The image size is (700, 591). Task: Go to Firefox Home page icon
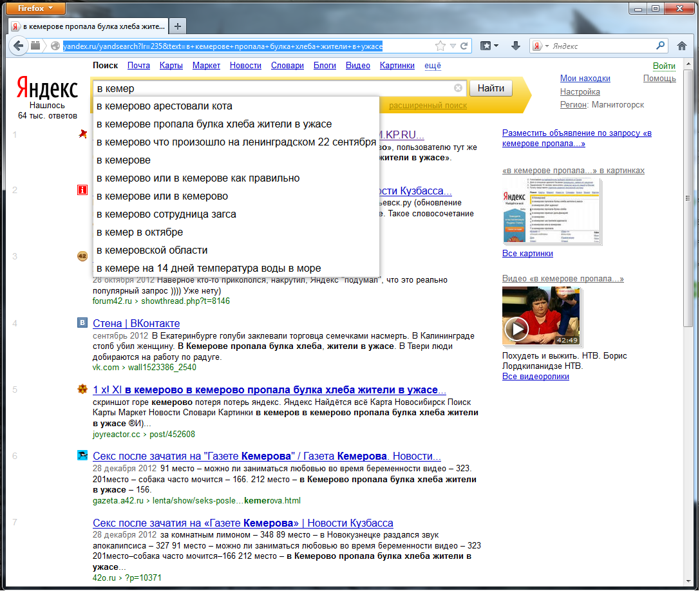click(682, 46)
